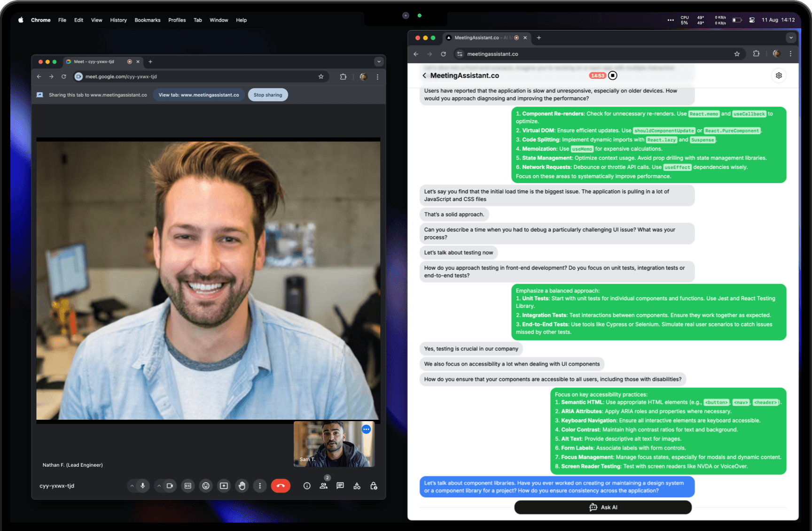Open Chrome menu in the Meet window

point(377,77)
